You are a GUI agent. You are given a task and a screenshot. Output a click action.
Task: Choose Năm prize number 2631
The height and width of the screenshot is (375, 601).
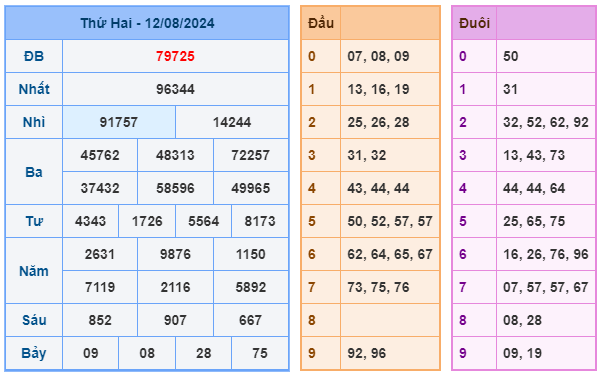click(x=100, y=254)
